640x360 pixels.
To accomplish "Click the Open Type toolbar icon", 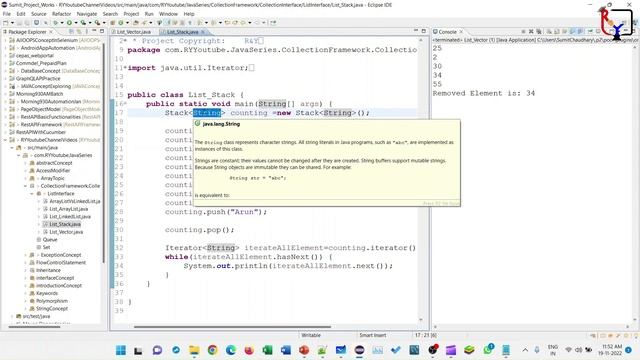I will 135,22.
